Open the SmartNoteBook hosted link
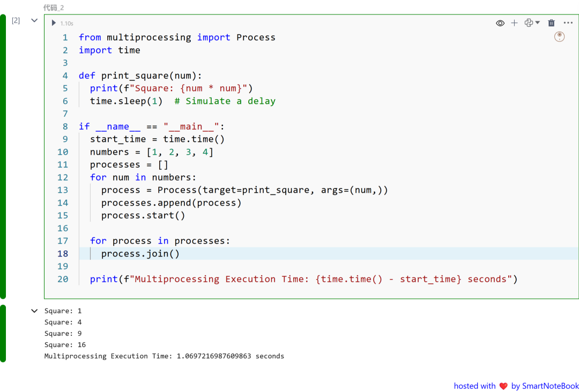 [516, 386]
